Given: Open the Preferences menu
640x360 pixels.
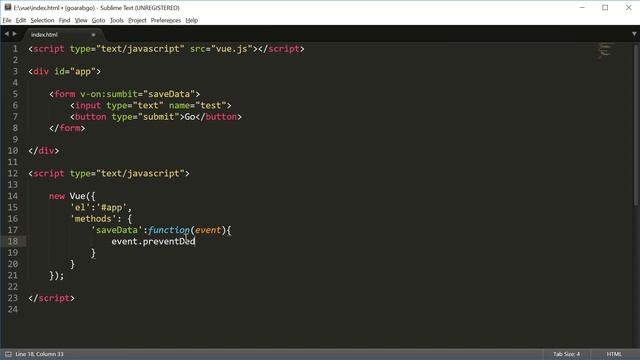Looking at the screenshot, I should [x=166, y=20].
